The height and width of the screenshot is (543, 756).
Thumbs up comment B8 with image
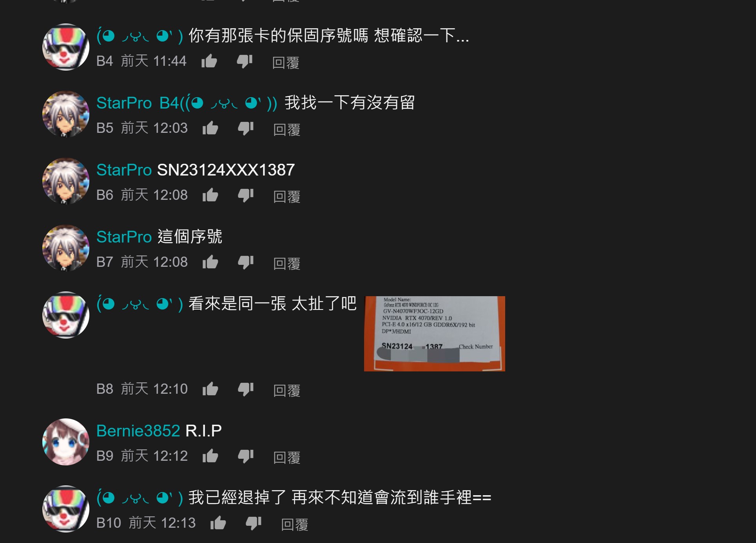(210, 389)
